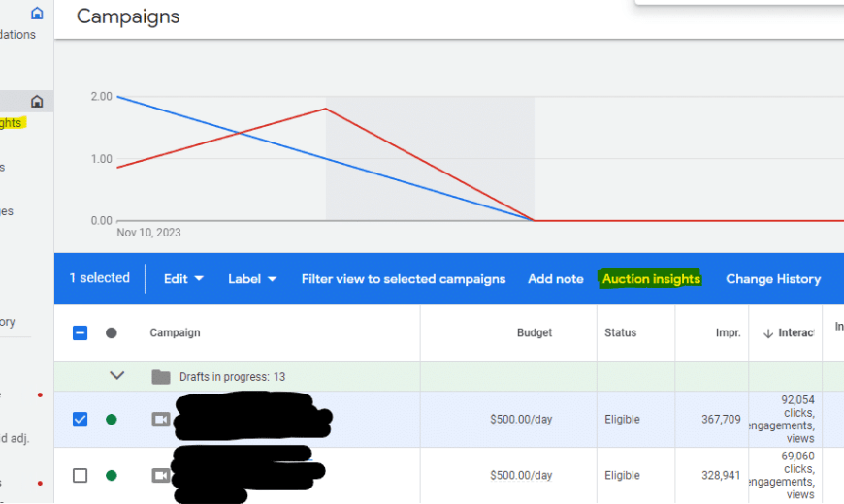This screenshot has height=504, width=844.
Task: Click video campaign icon in 328,941 row
Action: pyautogui.click(x=160, y=476)
